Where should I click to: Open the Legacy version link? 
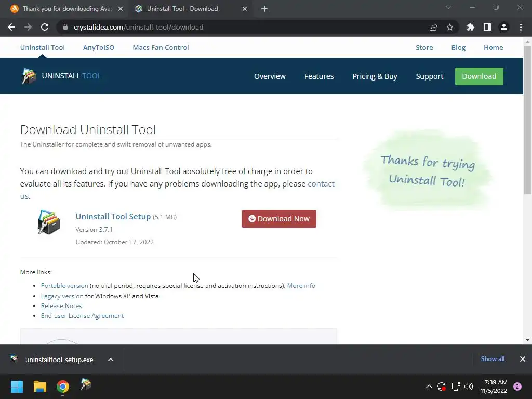[x=62, y=296]
